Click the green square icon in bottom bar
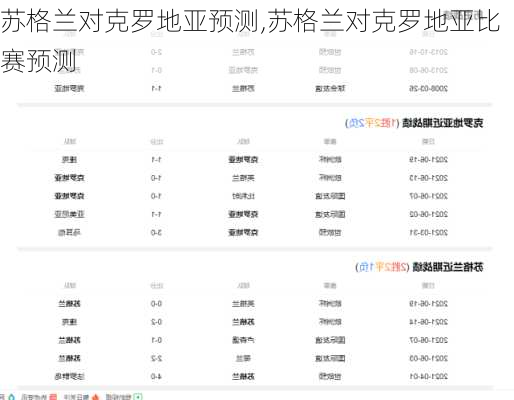The width and height of the screenshot is (514, 400). (138, 397)
